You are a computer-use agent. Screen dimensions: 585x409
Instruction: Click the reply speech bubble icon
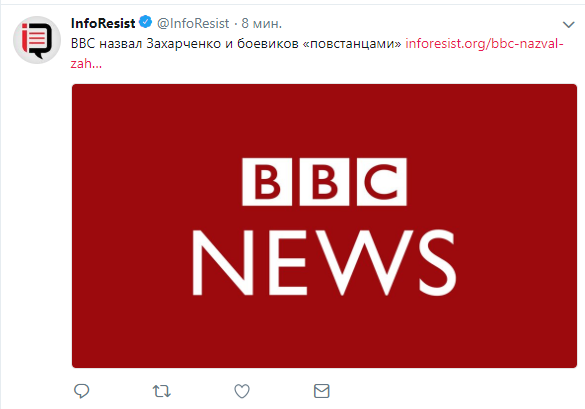pos(81,391)
